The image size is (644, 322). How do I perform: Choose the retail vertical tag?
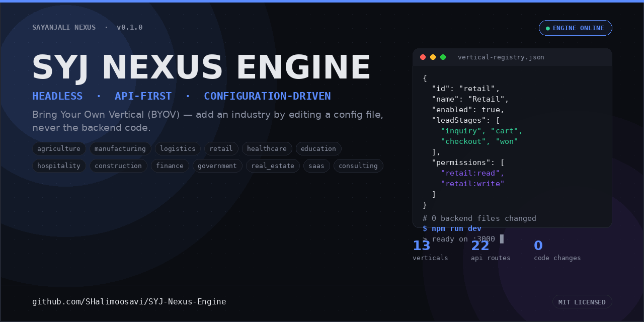pyautogui.click(x=221, y=149)
